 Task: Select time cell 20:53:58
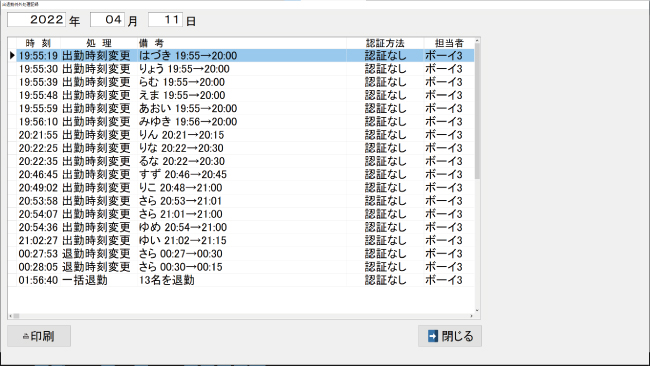(38, 201)
